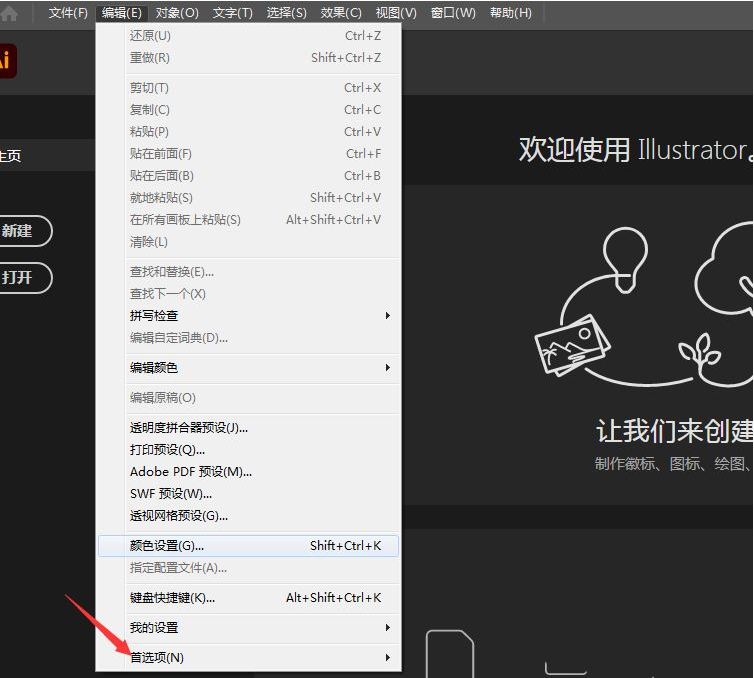Expand the 拼写检查 submenu arrow

coord(388,315)
